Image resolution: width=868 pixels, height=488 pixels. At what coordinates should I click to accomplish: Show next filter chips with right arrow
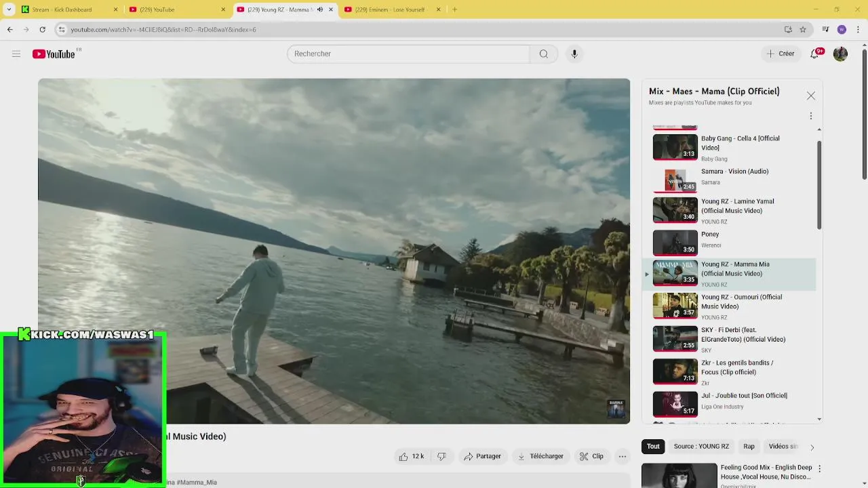point(812,447)
